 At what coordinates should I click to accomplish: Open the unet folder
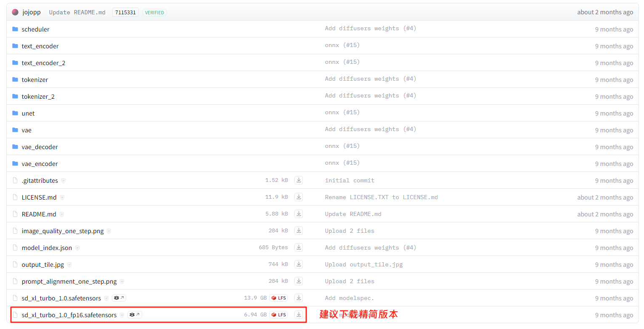(x=28, y=113)
